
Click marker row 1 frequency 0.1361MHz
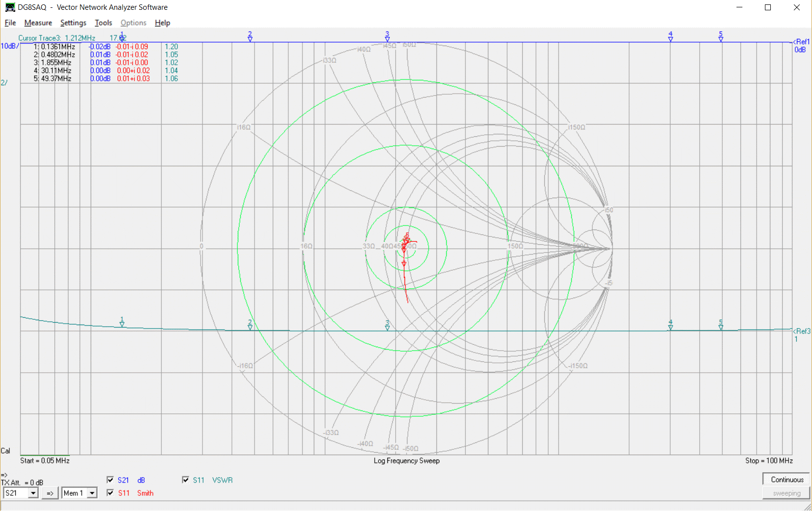pos(58,47)
